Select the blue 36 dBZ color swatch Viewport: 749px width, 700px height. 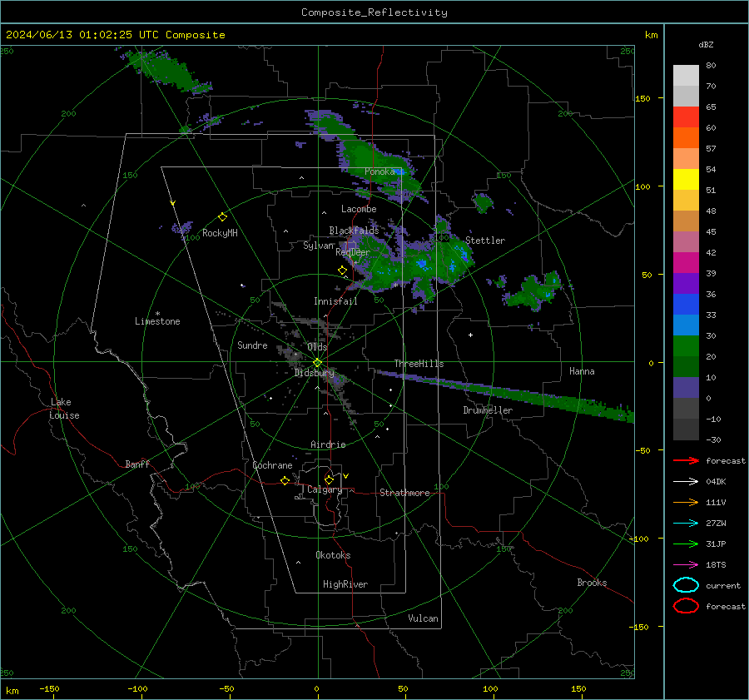pos(686,304)
